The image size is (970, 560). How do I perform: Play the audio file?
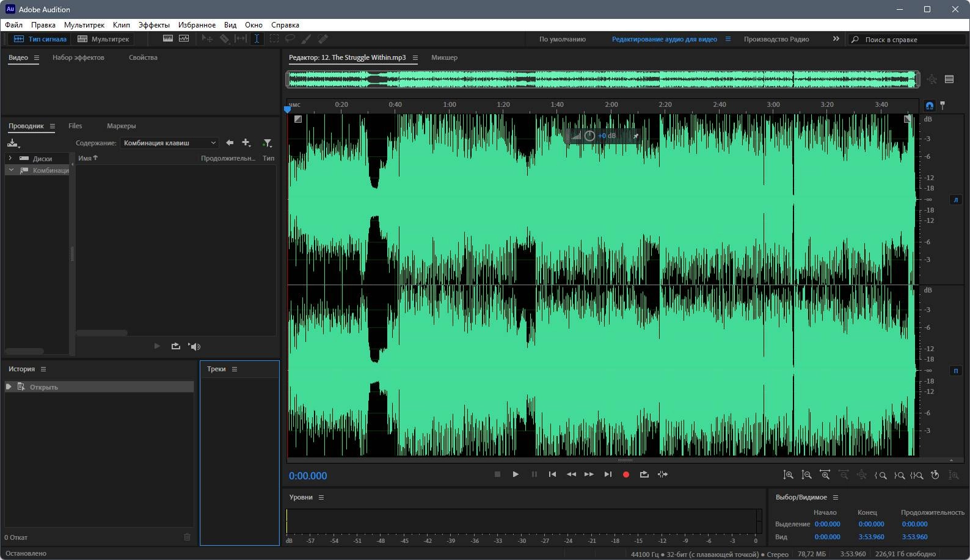coord(516,474)
